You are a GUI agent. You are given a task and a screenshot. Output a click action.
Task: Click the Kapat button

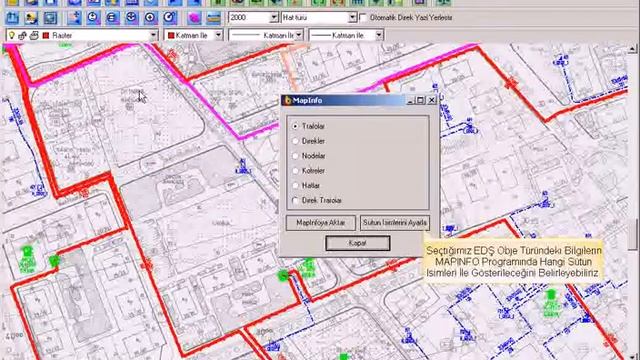358,243
